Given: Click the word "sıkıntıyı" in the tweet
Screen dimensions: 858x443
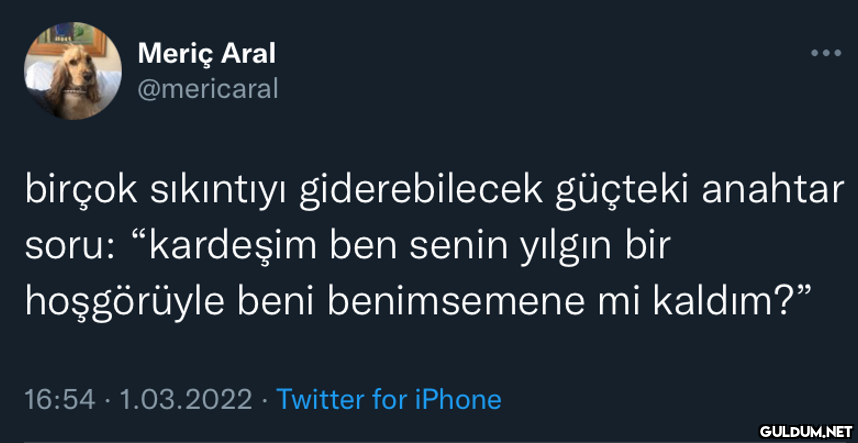Looking at the screenshot, I should point(222,191).
